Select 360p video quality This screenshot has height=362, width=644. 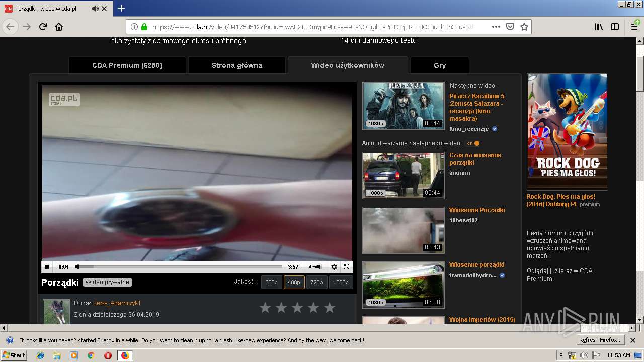[272, 282]
